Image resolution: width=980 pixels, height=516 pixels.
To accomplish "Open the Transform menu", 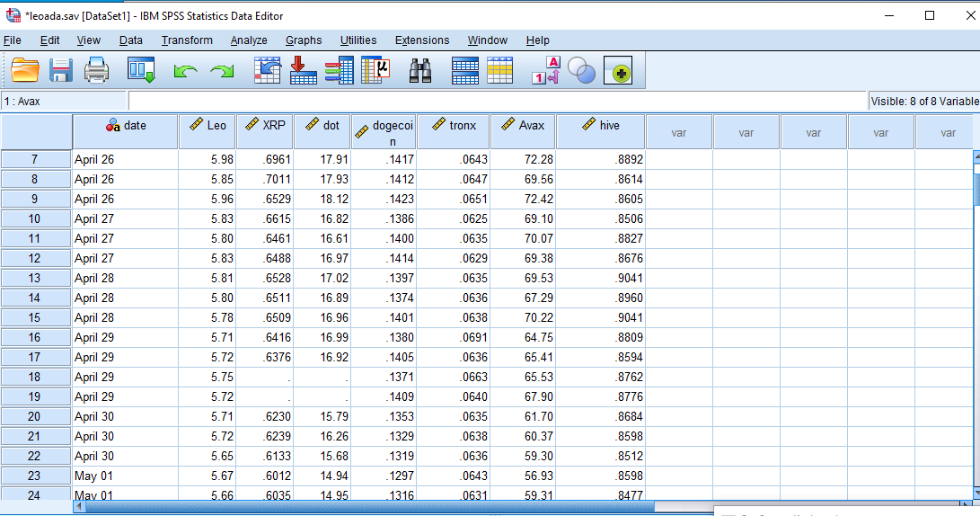I will tap(187, 40).
